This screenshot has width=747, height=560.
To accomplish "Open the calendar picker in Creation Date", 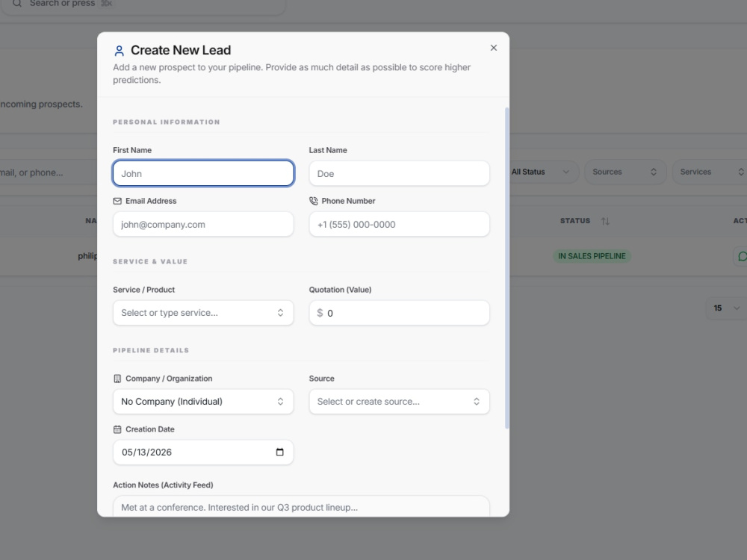I will pyautogui.click(x=279, y=452).
